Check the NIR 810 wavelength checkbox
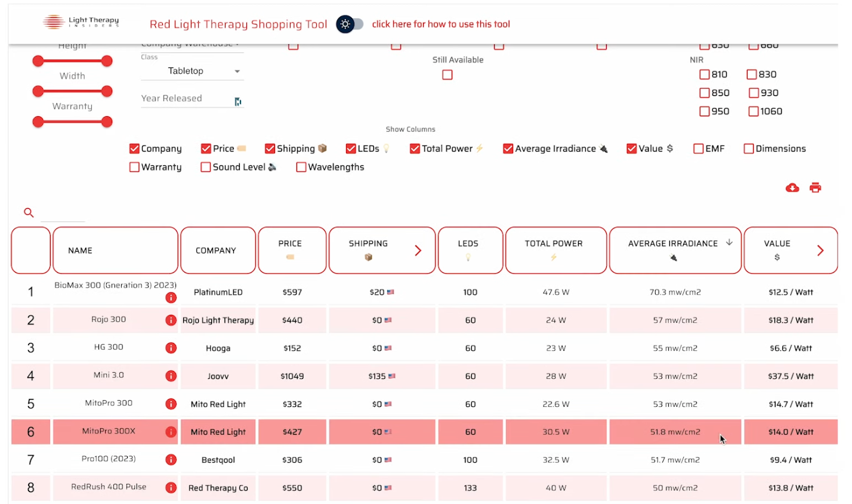This screenshot has height=504, width=852. pos(704,75)
